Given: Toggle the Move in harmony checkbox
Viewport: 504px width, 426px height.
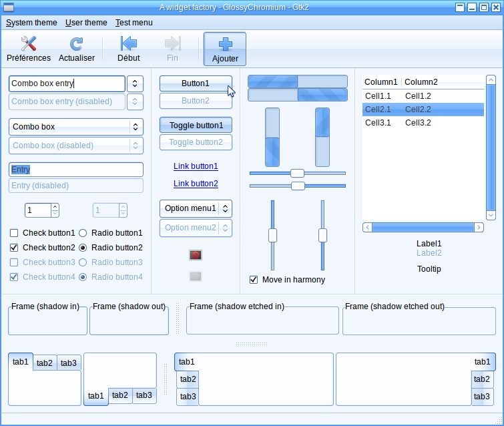Looking at the screenshot, I should click(254, 280).
